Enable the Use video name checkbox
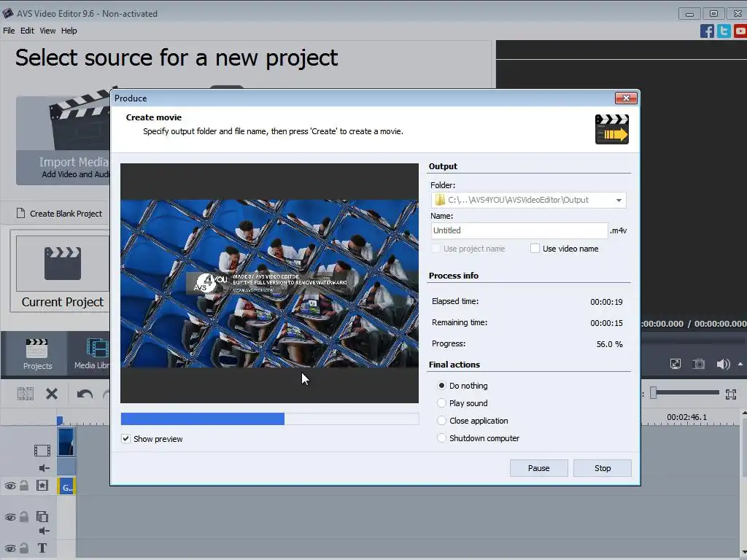The height and width of the screenshot is (560, 747). pyautogui.click(x=535, y=249)
